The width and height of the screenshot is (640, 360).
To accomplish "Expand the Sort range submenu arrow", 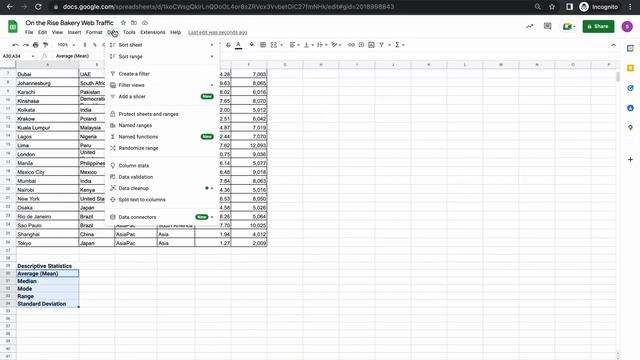I will point(212,56).
